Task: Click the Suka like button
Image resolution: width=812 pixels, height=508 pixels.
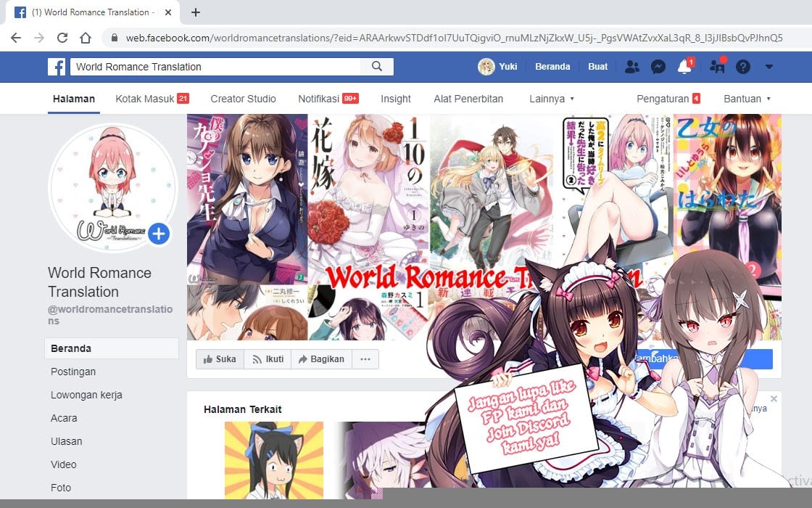Action: [x=220, y=359]
